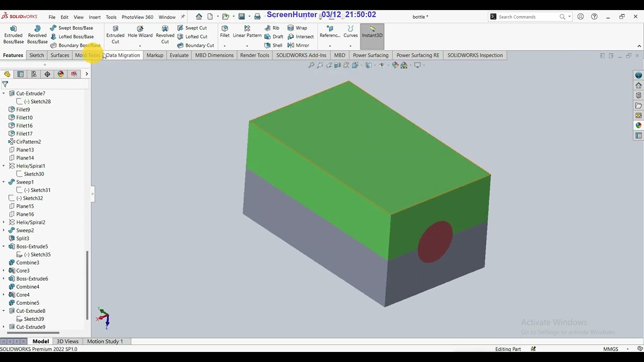Open the PropertyManager tab icon
The height and width of the screenshot is (362, 644).
pyautogui.click(x=21, y=74)
